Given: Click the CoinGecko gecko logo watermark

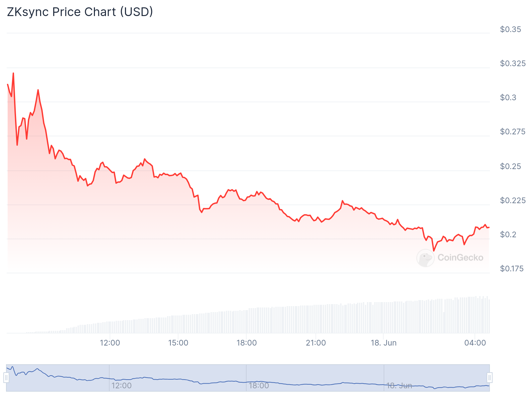Looking at the screenshot, I should click(x=425, y=258).
